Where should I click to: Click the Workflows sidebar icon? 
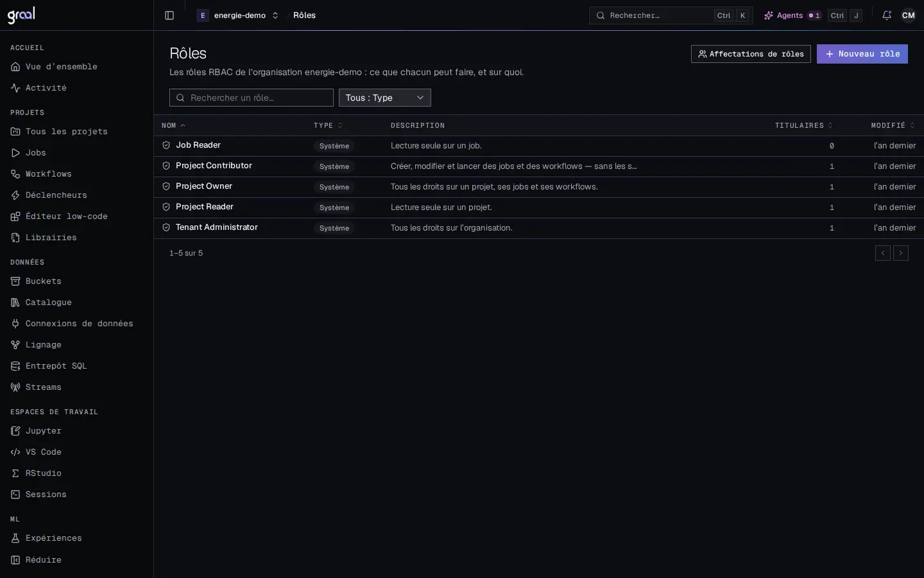click(15, 174)
